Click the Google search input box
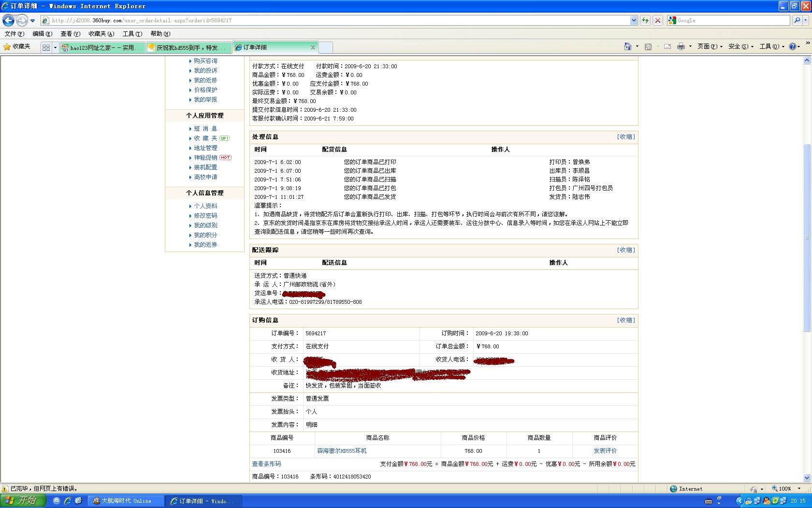Viewport: 812px width, 508px height. click(x=732, y=20)
